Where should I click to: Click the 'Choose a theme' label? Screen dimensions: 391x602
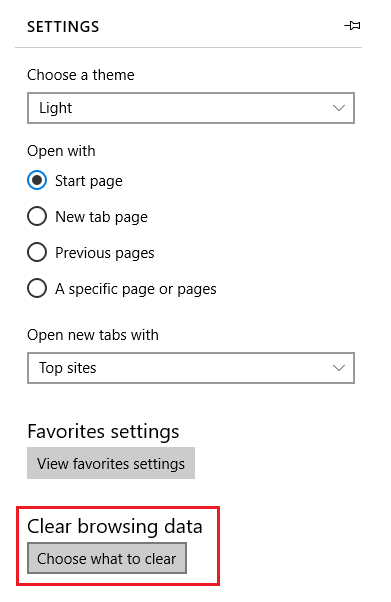[81, 75]
